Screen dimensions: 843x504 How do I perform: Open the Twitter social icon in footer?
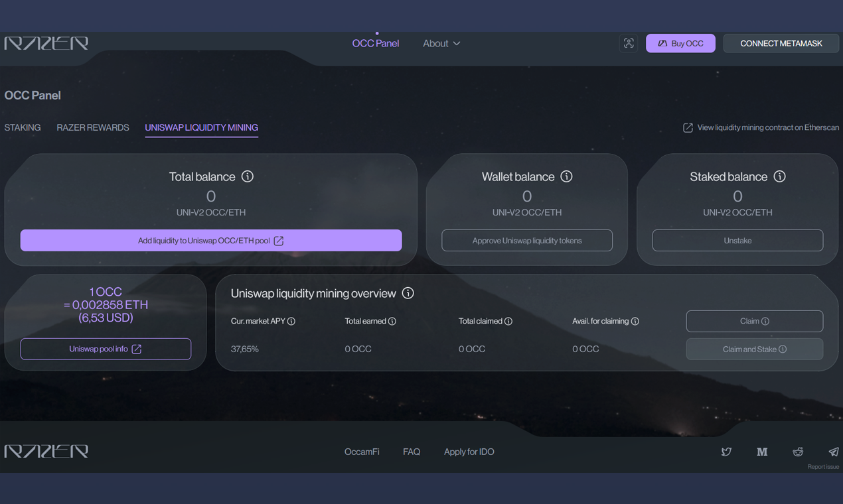point(726,452)
